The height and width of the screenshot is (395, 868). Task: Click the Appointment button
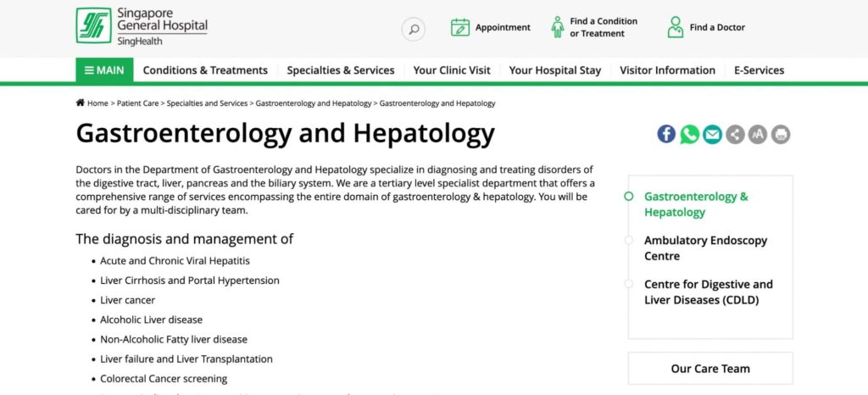click(491, 27)
